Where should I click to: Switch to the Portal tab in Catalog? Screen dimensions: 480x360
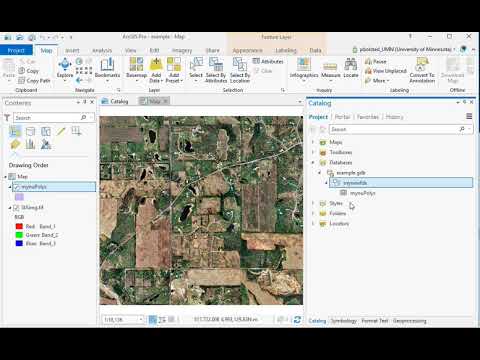342,117
